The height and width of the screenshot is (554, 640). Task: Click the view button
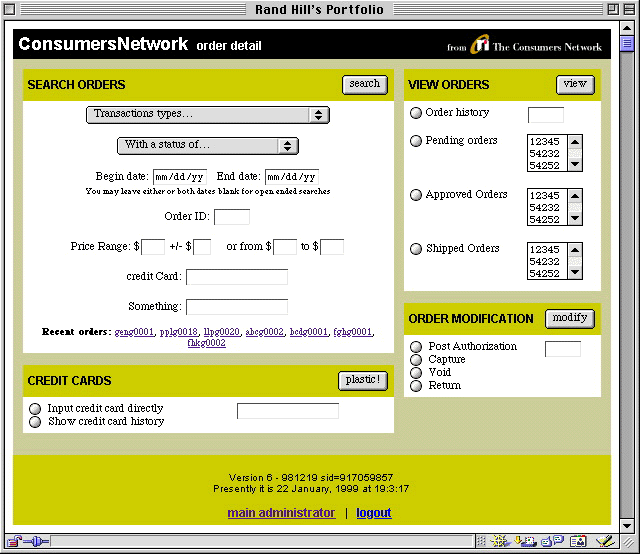click(x=575, y=84)
